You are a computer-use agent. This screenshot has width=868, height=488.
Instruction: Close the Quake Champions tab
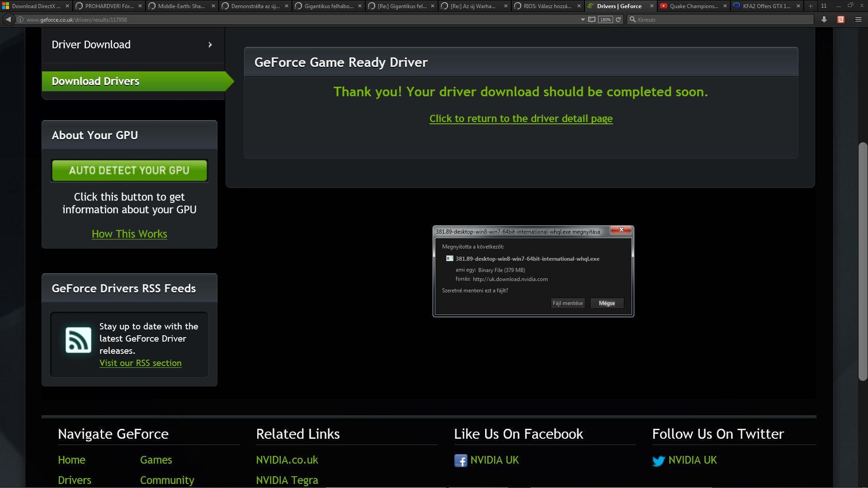(725, 6)
